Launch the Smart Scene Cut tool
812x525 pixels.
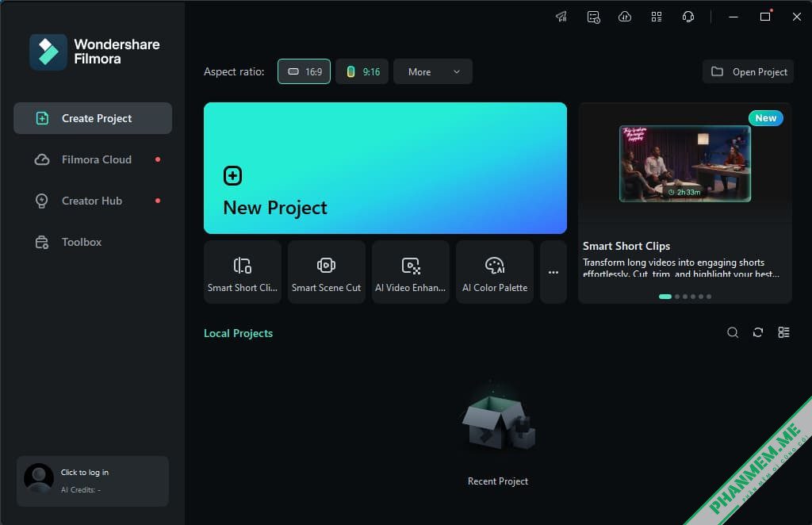(x=326, y=272)
